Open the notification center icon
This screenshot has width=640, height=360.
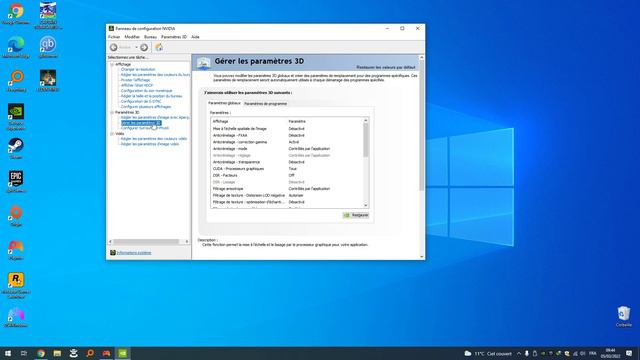629,353
